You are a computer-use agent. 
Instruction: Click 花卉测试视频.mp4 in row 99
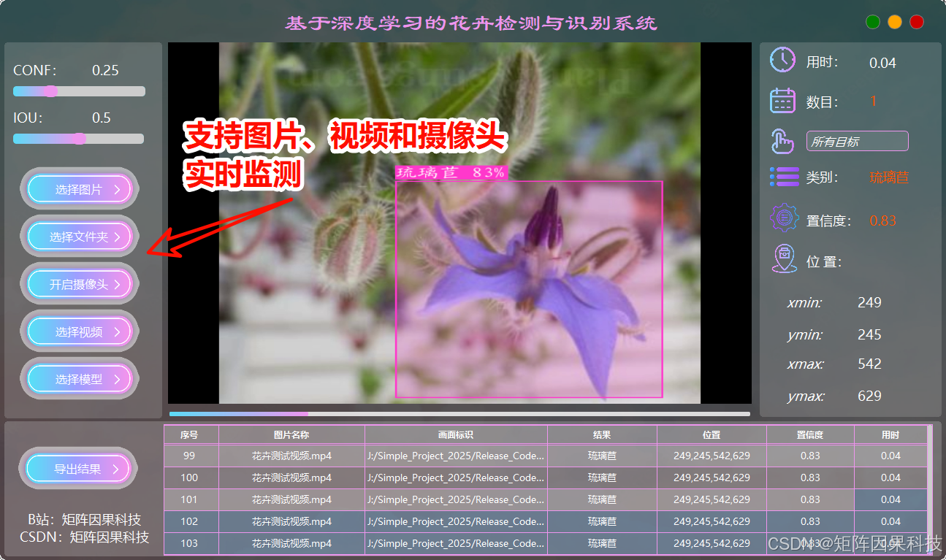point(291,456)
